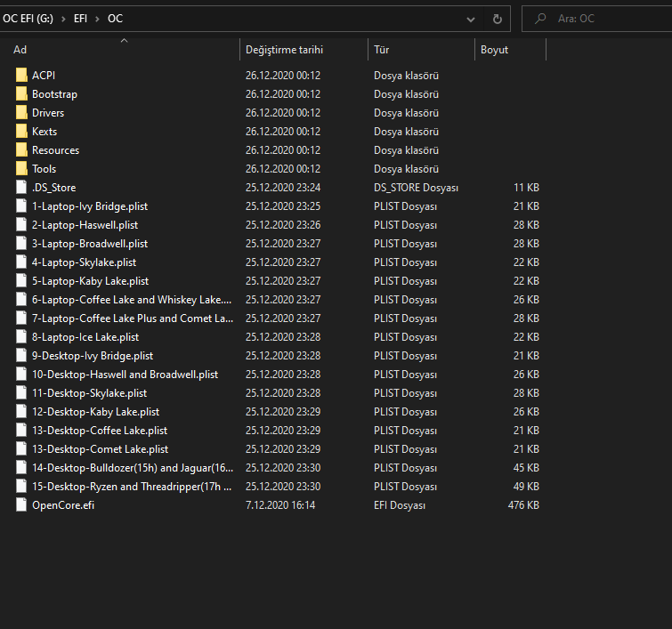Click file icon of 5-Laptop-Kaby Lake.plist
Screen dimensions: 672x629
[21, 280]
